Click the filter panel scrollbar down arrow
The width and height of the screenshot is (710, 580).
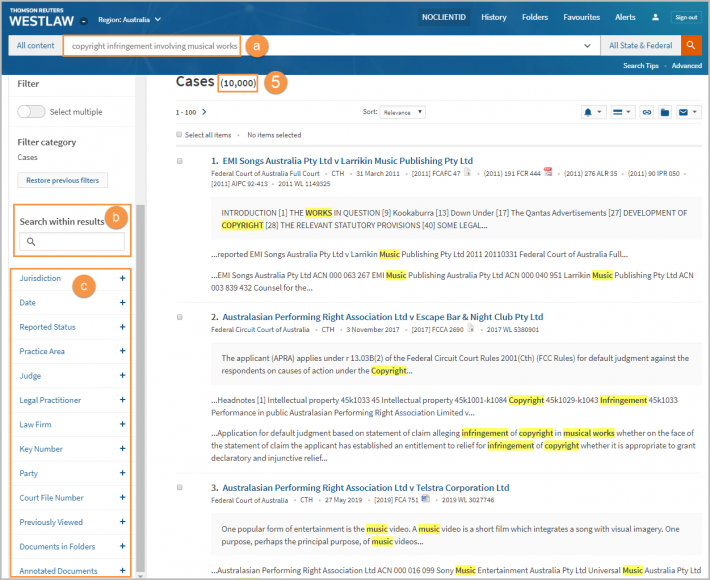[141, 576]
